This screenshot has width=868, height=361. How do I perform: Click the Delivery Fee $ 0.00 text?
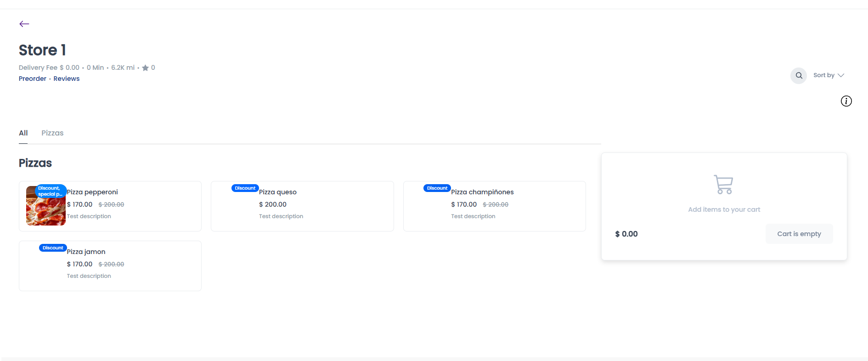tap(49, 68)
